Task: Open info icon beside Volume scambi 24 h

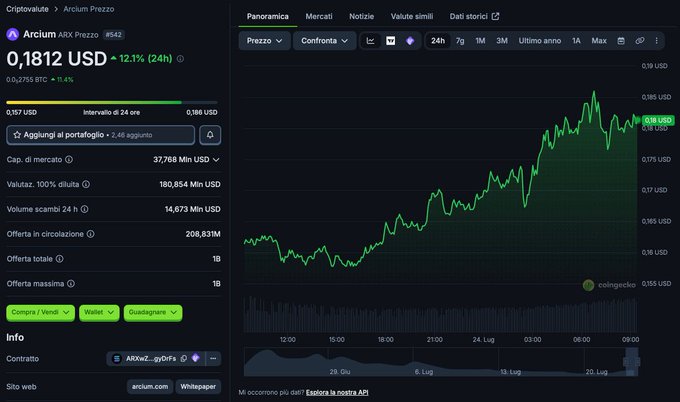Action: point(85,209)
